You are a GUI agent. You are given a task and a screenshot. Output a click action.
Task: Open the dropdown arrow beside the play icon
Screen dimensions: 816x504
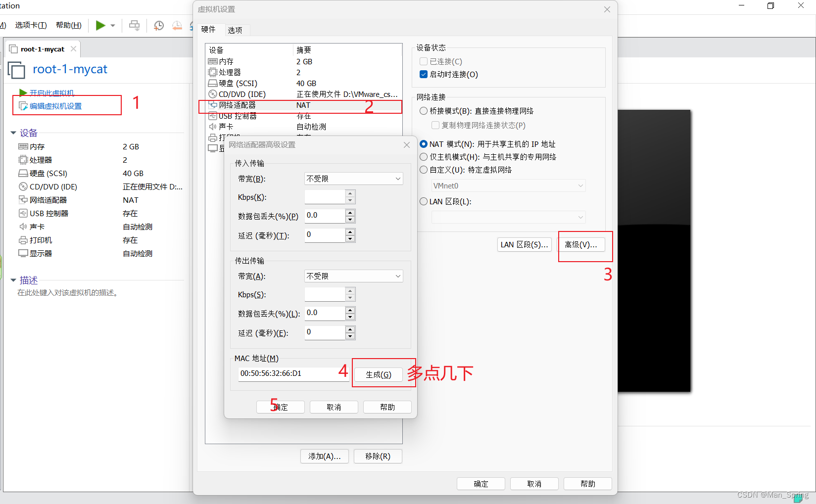113,26
